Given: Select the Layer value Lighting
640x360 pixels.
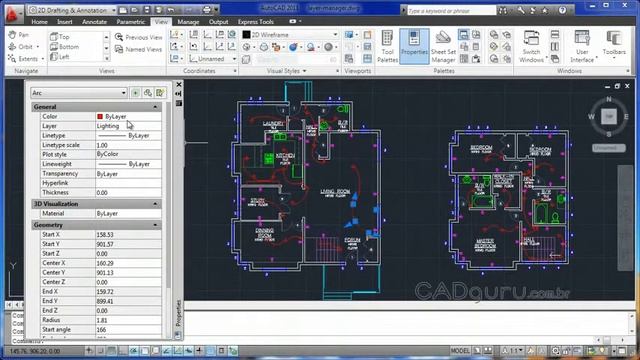Looking at the screenshot, I should click(108, 126).
